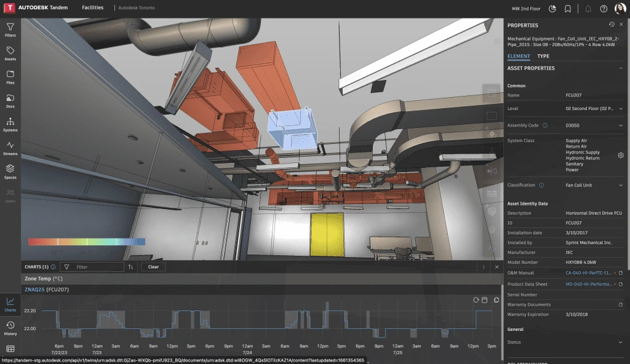Attach a document to O&M Manual row
The height and width of the screenshot is (364, 630).
pos(621,273)
